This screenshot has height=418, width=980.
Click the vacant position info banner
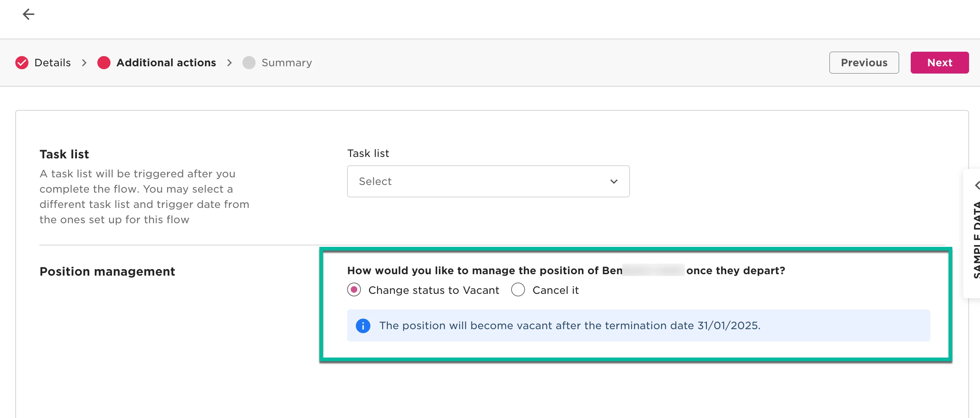click(x=638, y=326)
